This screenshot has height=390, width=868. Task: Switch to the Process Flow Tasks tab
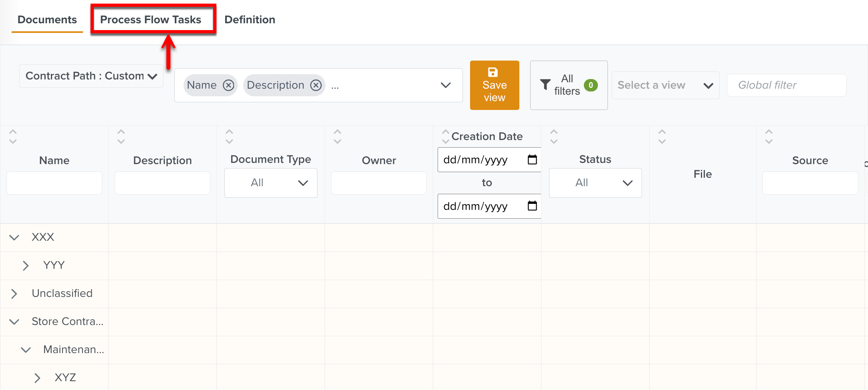pos(151,19)
